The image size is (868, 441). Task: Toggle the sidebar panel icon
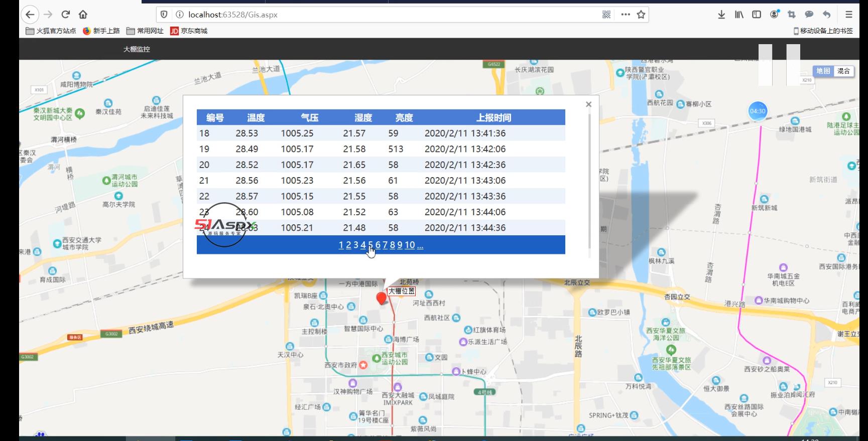757,15
